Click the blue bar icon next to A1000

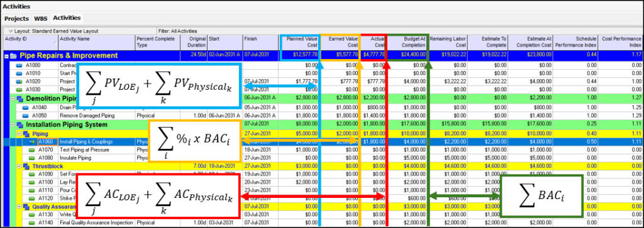(x=19, y=65)
